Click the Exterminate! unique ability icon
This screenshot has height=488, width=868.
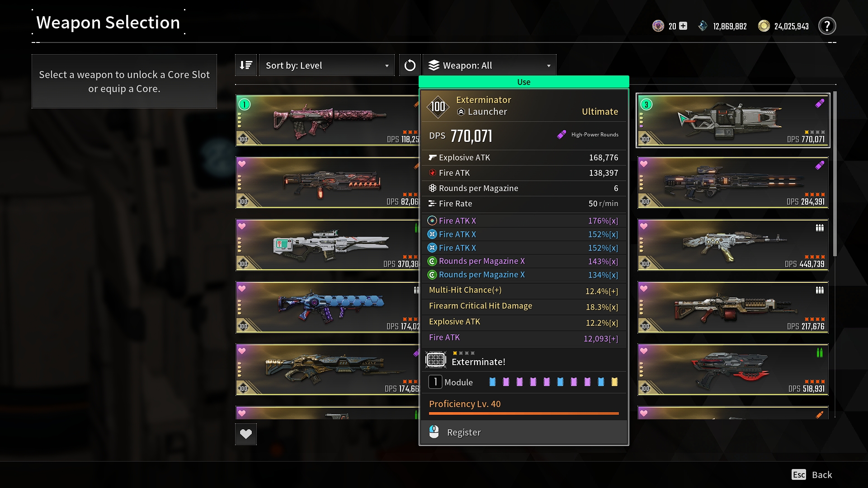coord(436,360)
